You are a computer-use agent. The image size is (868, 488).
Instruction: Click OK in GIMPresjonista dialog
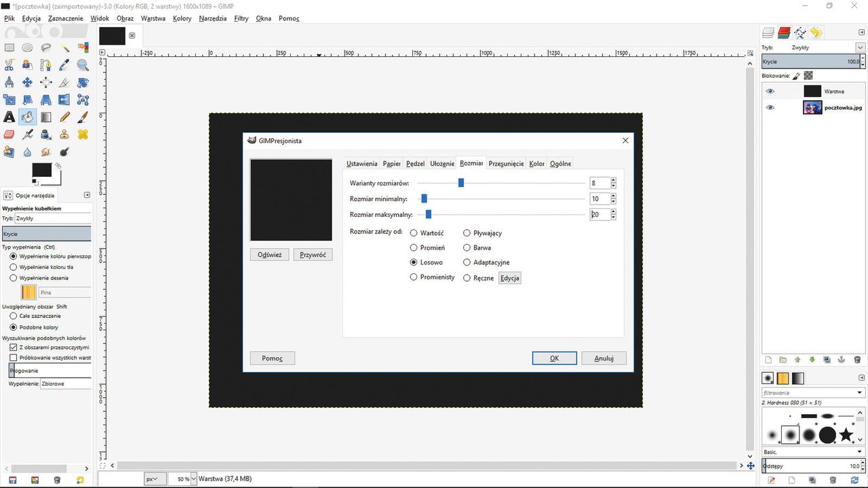pos(554,358)
